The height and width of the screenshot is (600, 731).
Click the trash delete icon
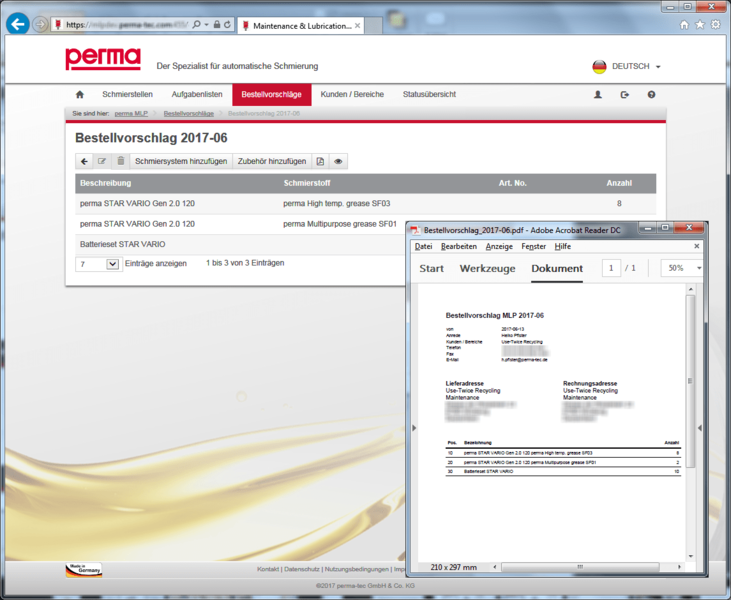point(120,161)
